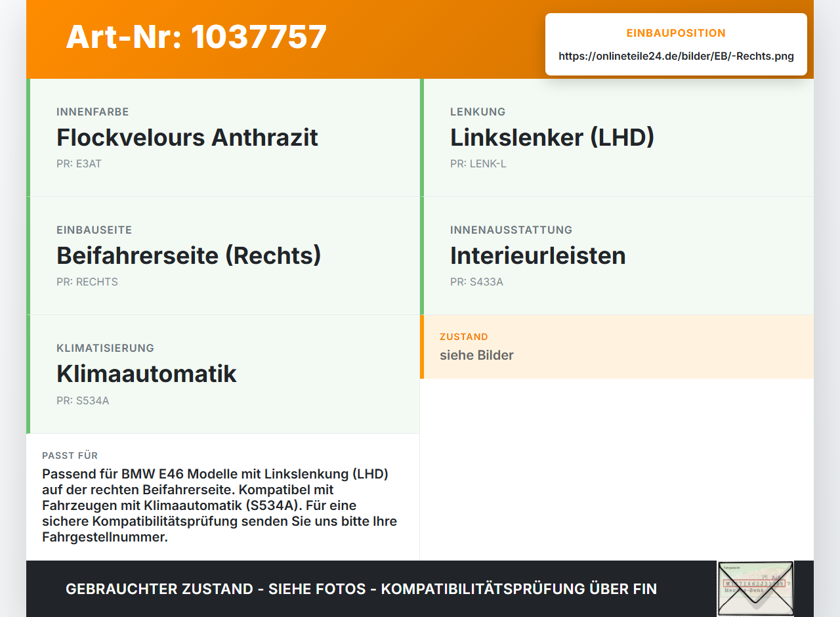
Task: Click PR code LENK-L
Action: coord(478,163)
